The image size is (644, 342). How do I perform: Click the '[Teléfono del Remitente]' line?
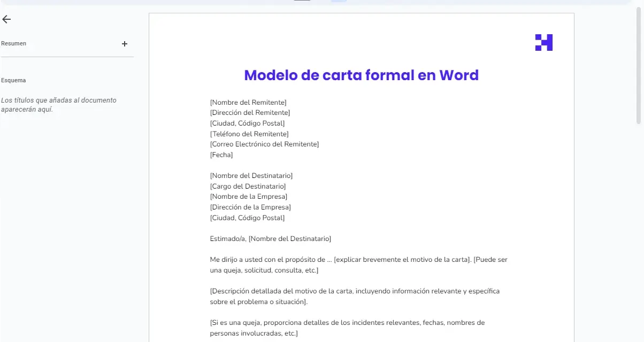pyautogui.click(x=249, y=134)
